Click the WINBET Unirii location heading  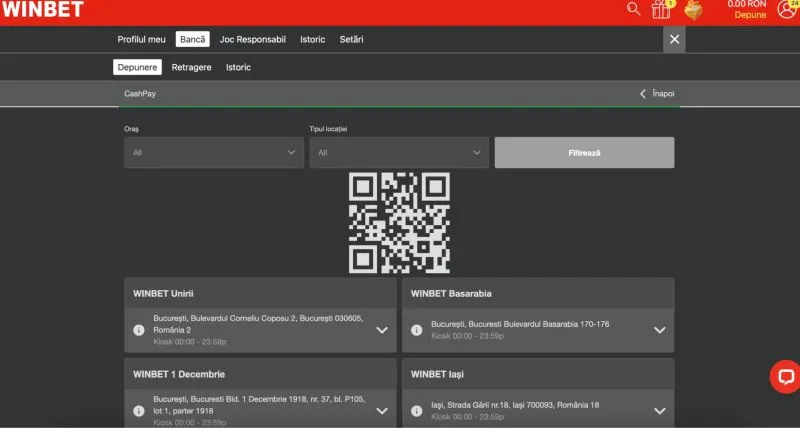coord(163,293)
